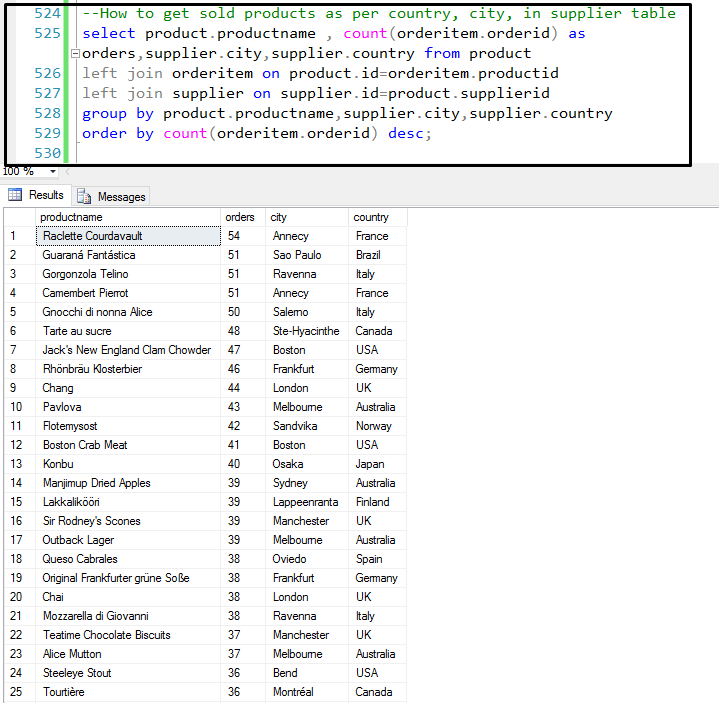Click the Outback Lager cell
This screenshot has width=719, height=703.
point(128,540)
